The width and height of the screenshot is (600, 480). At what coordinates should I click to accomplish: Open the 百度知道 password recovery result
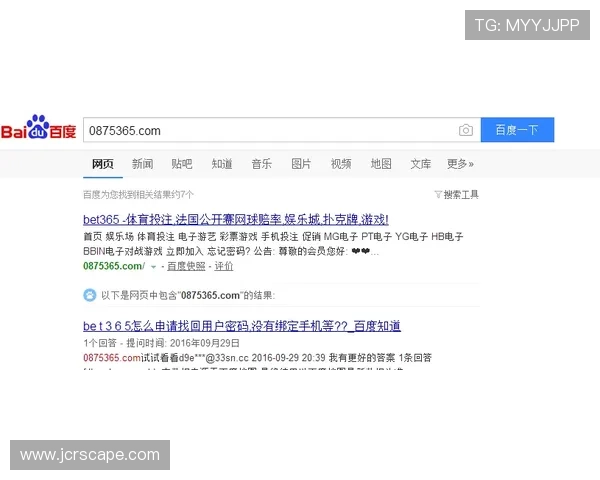pos(242,326)
